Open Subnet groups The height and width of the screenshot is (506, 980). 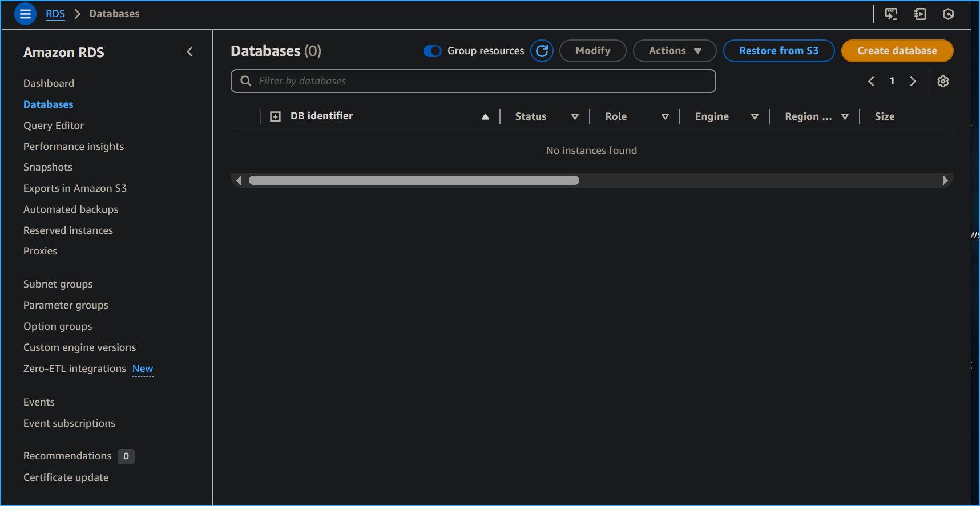(58, 284)
